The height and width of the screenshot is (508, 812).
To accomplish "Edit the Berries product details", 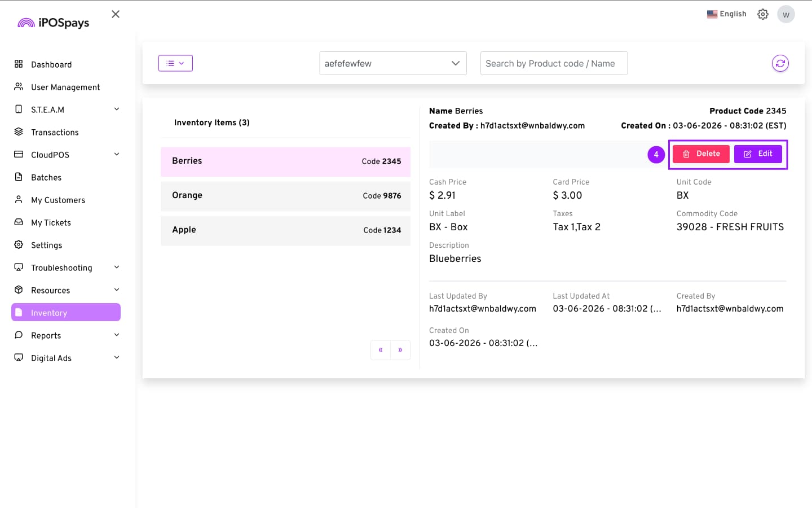I will (758, 154).
